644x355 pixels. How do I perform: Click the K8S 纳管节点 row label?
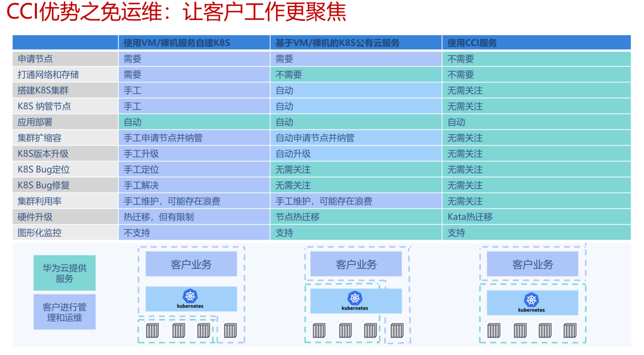[x=65, y=106]
